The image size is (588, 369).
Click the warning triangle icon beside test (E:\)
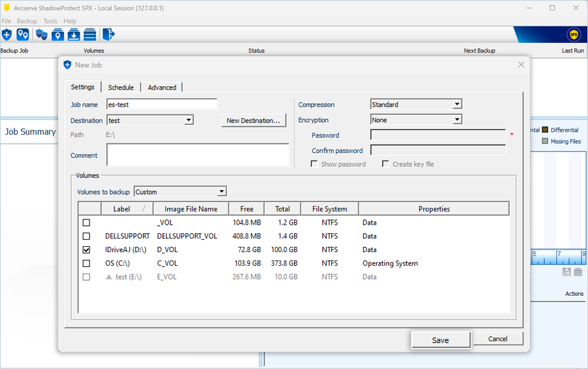109,277
